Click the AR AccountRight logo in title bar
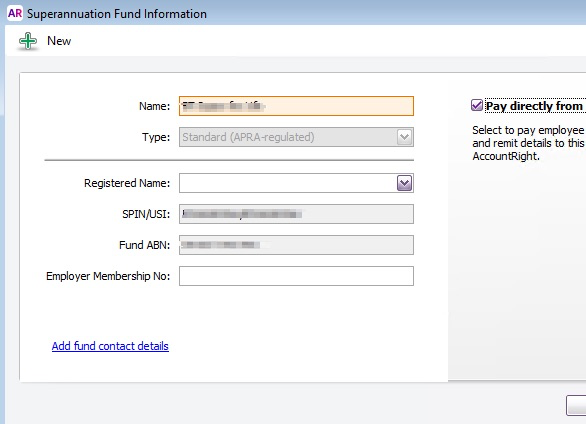Viewport: 586px width, 424px height. (x=15, y=13)
